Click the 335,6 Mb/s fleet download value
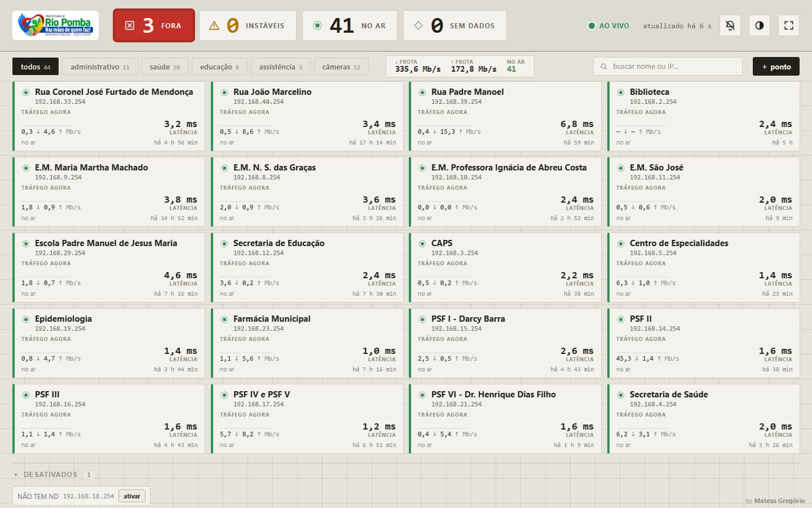The height and width of the screenshot is (508, 812). tap(418, 69)
